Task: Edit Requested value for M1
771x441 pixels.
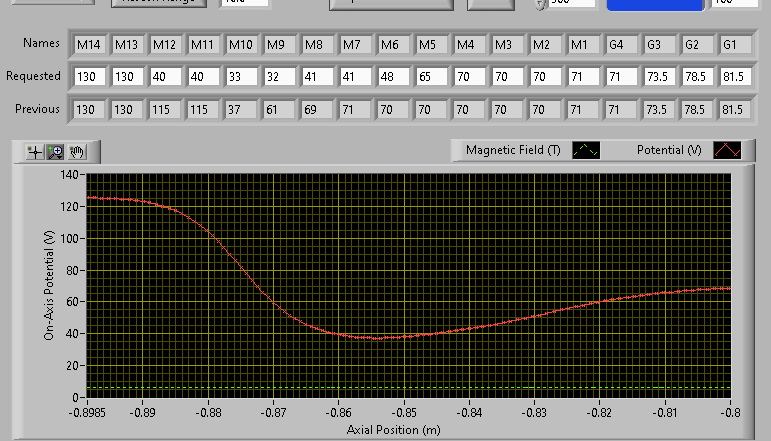Action: click(x=584, y=77)
